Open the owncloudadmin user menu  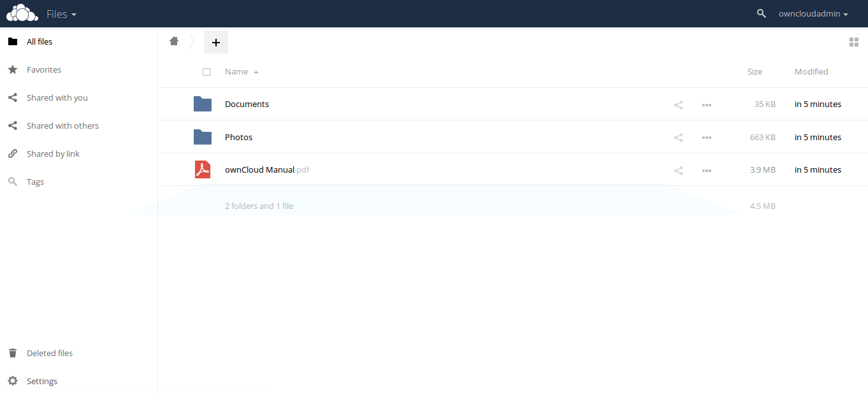(814, 14)
